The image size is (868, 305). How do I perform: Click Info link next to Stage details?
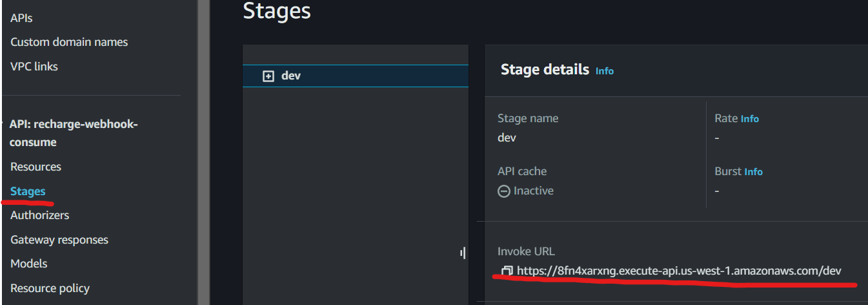click(605, 71)
